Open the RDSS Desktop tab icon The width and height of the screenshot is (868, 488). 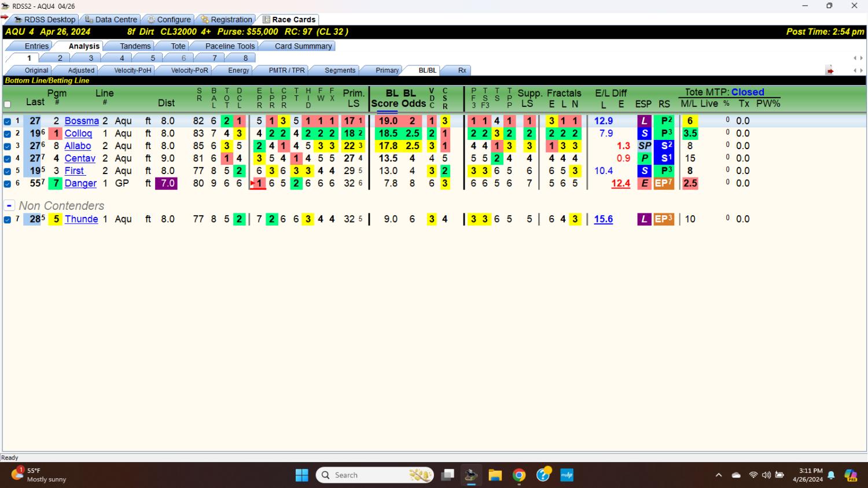[18, 20]
